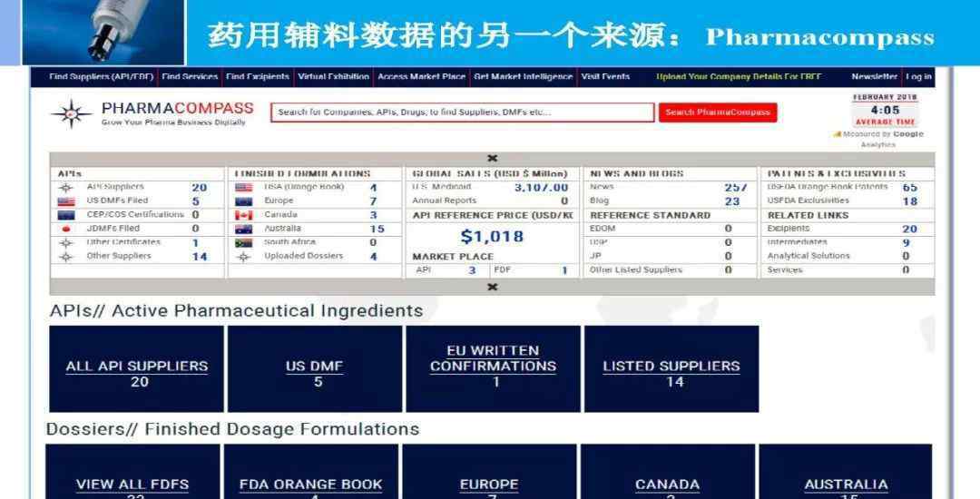This screenshot has height=499, width=980.
Task: Click the Japan flag beside JDMFs Filed
Action: (66, 230)
